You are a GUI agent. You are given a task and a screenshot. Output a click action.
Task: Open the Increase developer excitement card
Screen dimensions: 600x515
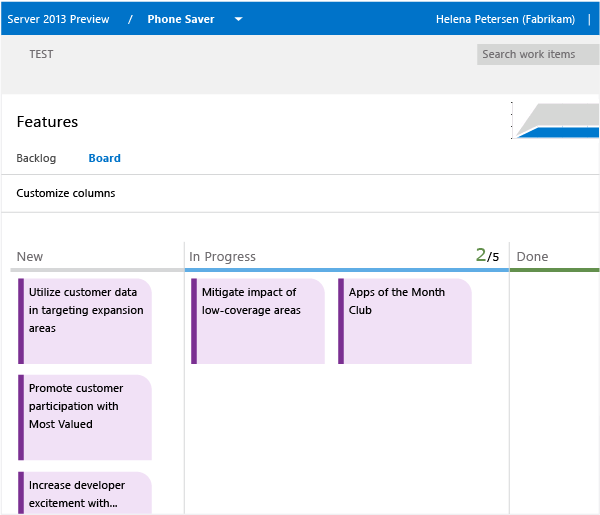(86, 493)
